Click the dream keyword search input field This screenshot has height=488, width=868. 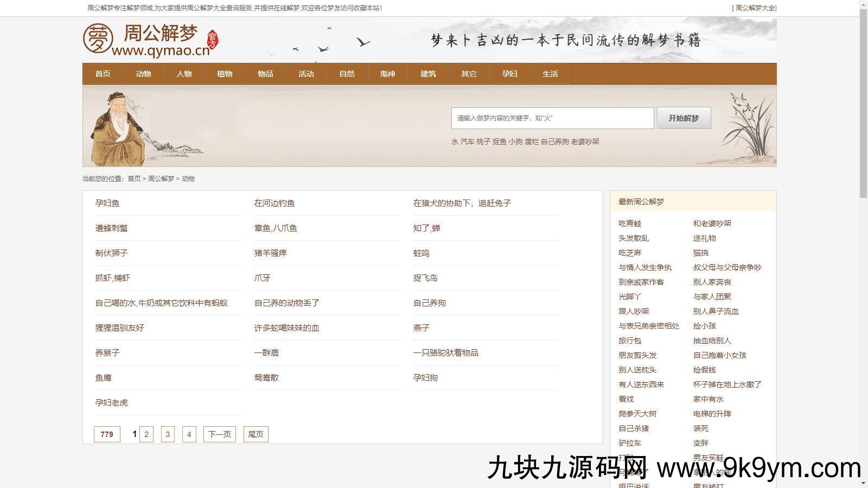552,118
